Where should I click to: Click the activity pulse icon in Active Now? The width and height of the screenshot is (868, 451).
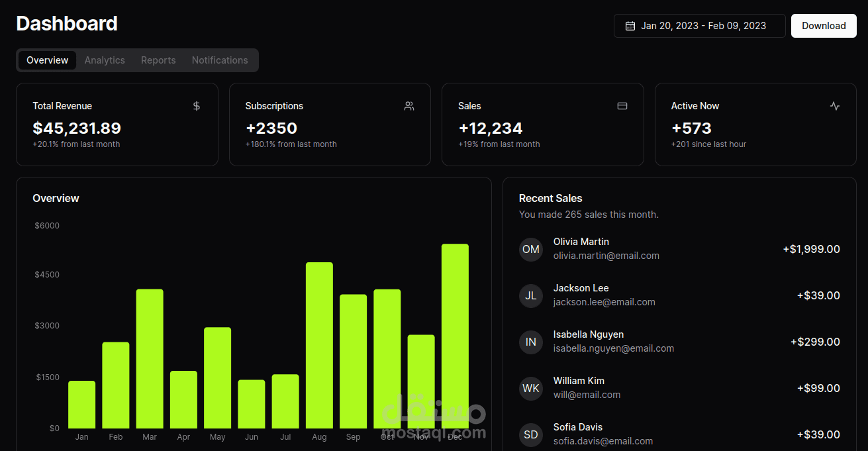[x=835, y=106]
